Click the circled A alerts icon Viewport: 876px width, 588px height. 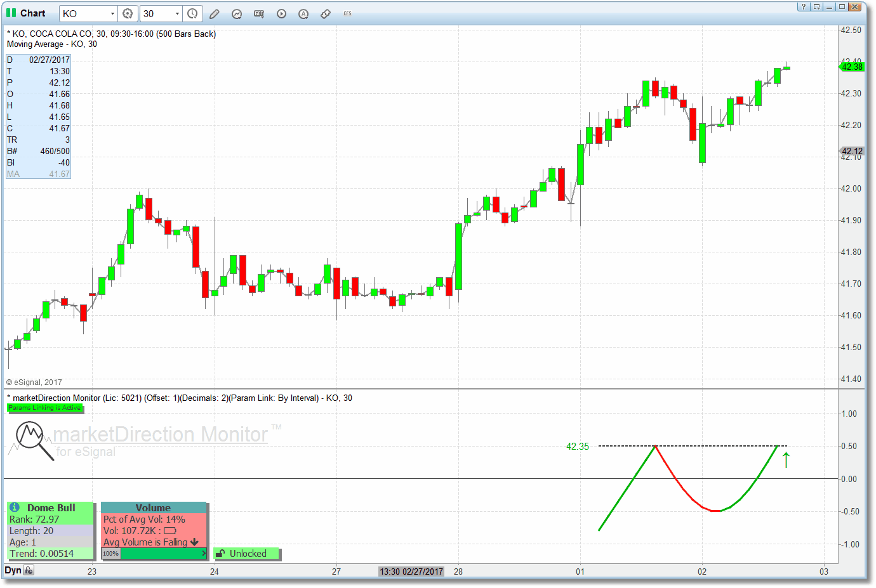(303, 13)
